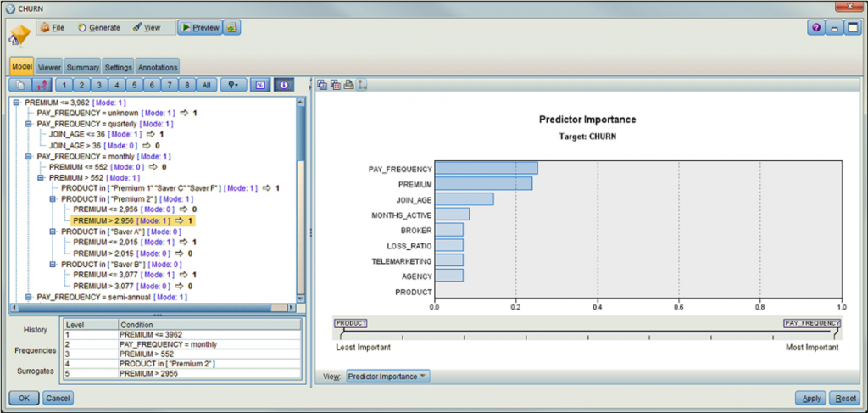Click condition cell "PAY_FREQUENCY = monthly"
Screen dimensions: 868x413
pos(209,343)
